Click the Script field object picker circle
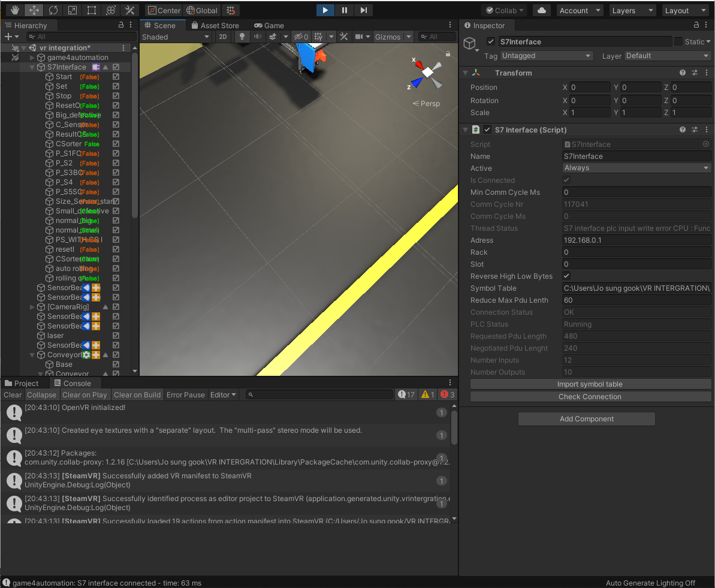The image size is (715, 588). point(706,144)
